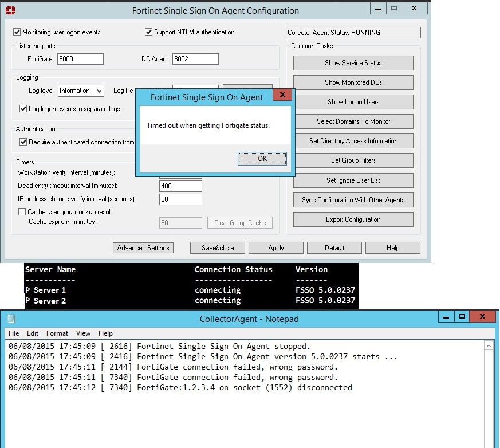Restore settings with Default button
This screenshot has width=500, height=448.
pos(334,247)
